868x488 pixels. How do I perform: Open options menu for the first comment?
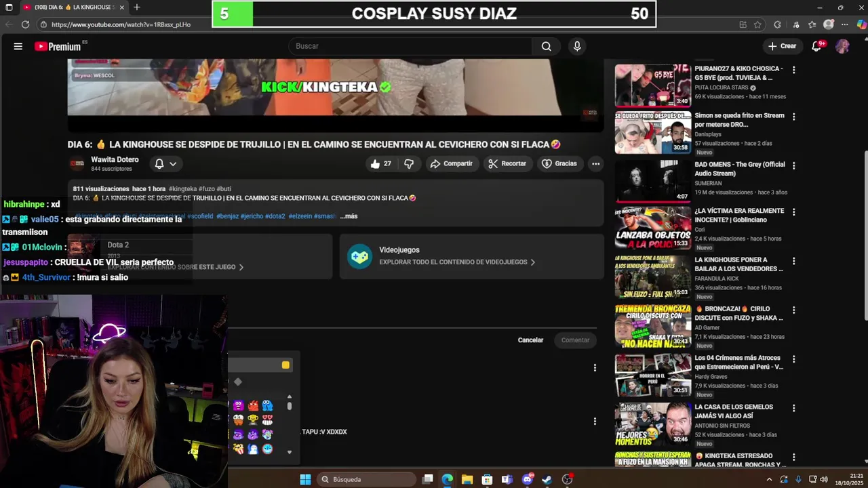coord(595,368)
